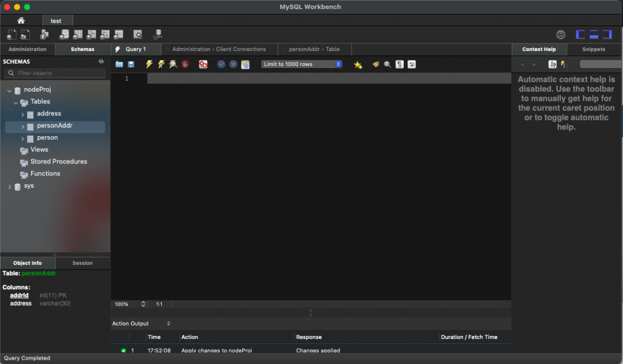This screenshot has width=623, height=364.
Task: Toggle auto-commit mode icon
Action: coord(245,64)
